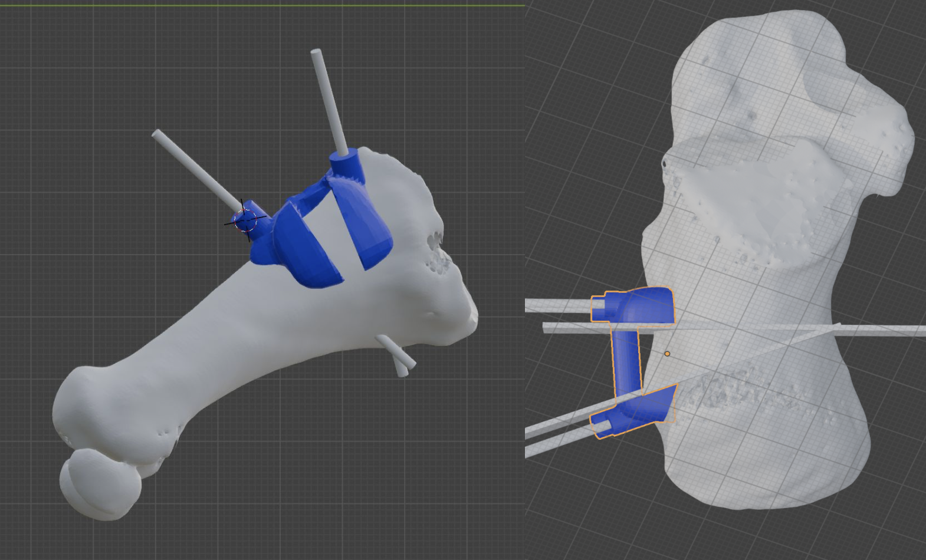Image resolution: width=926 pixels, height=560 pixels.
Task: Select the short pin tip protruding below the bone
Action: point(396,356)
